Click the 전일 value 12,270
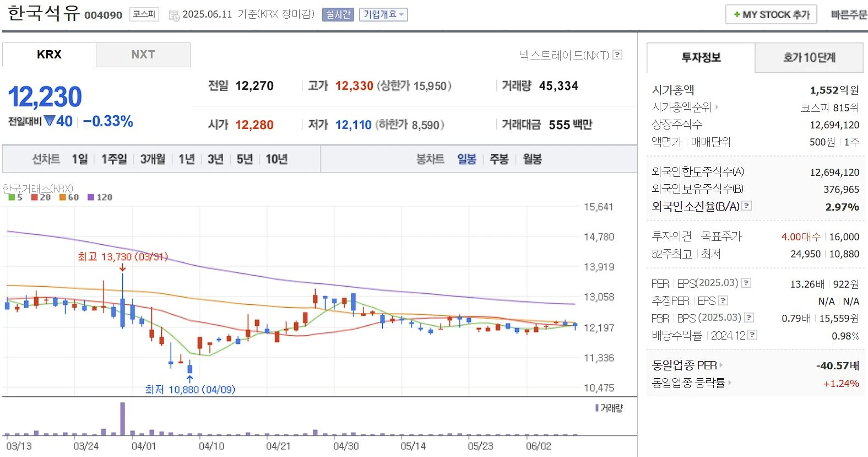868x457 pixels. coord(254,86)
